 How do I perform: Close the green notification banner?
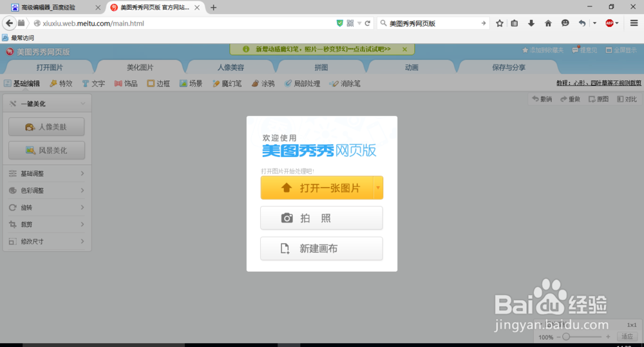(x=404, y=50)
